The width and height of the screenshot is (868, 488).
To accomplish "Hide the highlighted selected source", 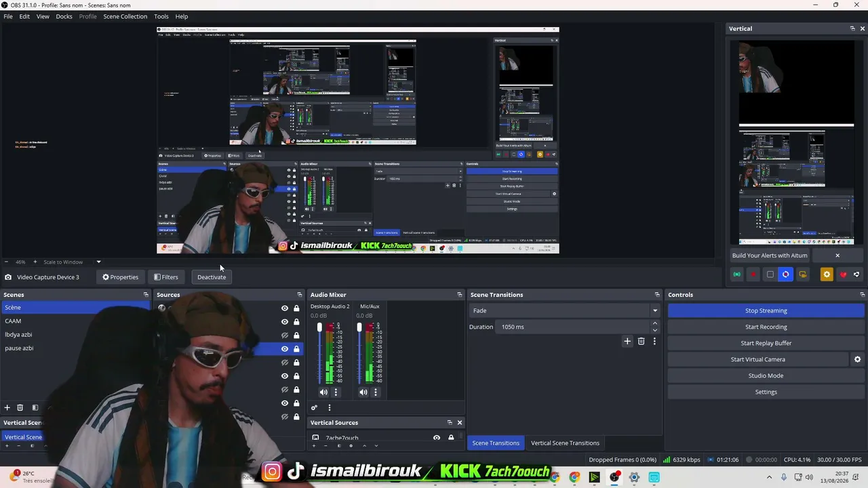I will (x=285, y=349).
